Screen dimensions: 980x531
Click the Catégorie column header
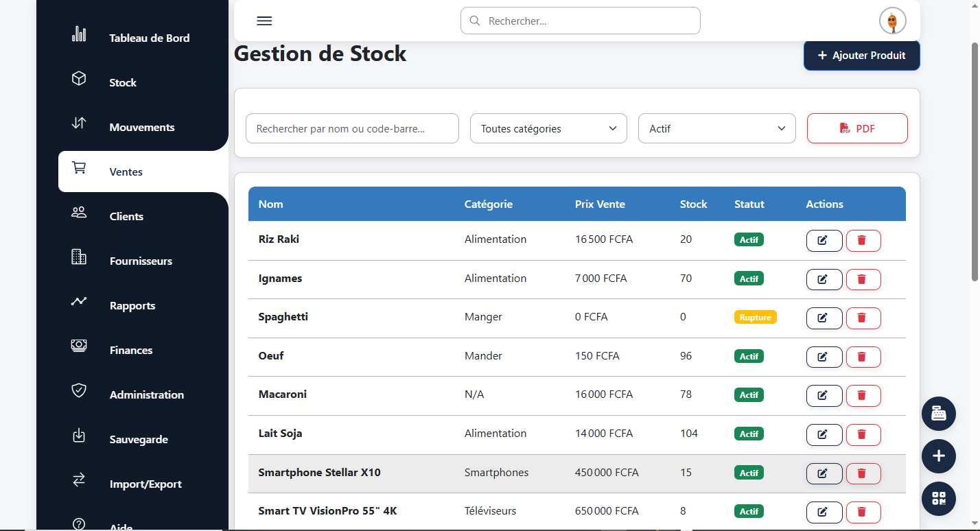[x=489, y=204]
